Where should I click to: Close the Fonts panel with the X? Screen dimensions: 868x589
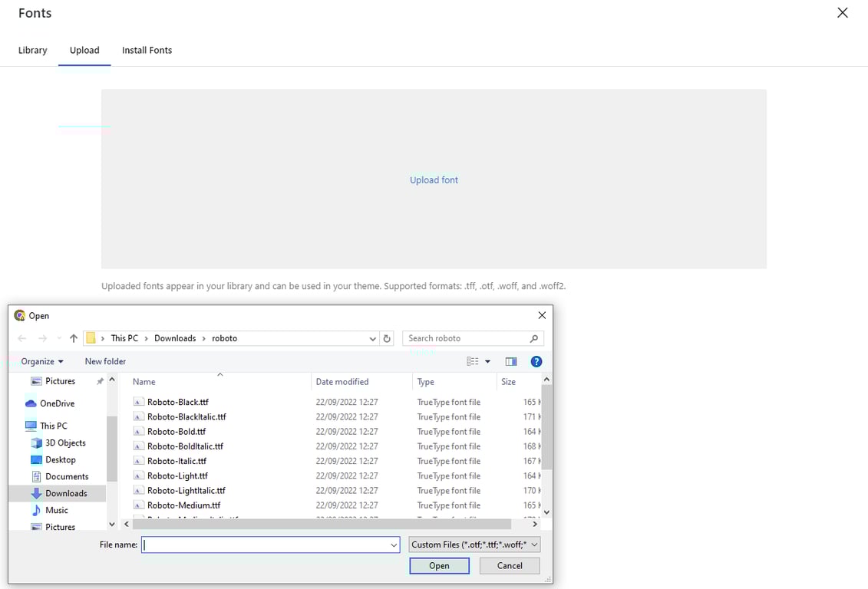pos(842,13)
